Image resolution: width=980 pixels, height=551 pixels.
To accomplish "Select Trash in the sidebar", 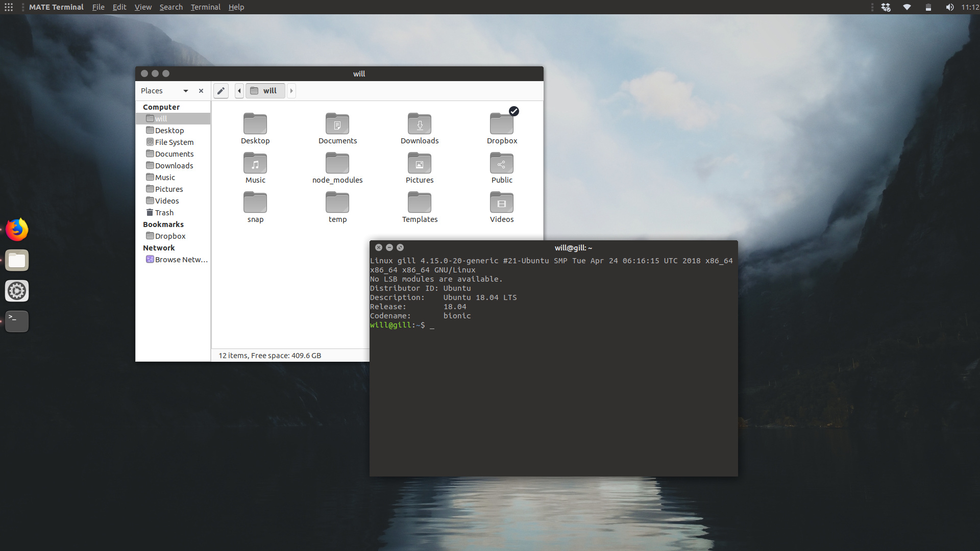I will click(x=164, y=213).
